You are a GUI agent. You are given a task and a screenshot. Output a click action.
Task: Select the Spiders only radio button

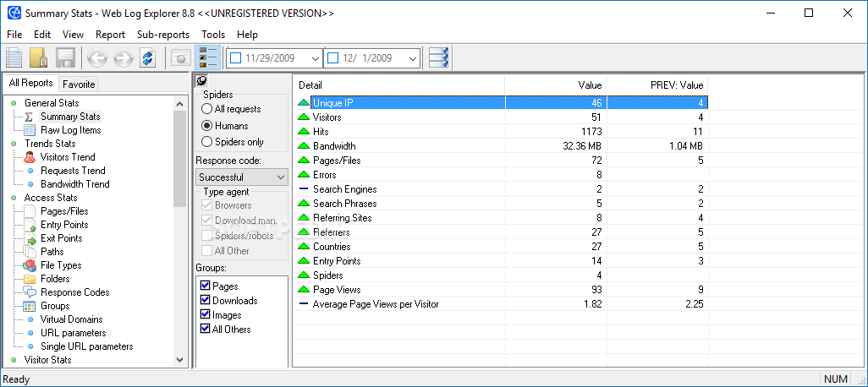click(207, 142)
